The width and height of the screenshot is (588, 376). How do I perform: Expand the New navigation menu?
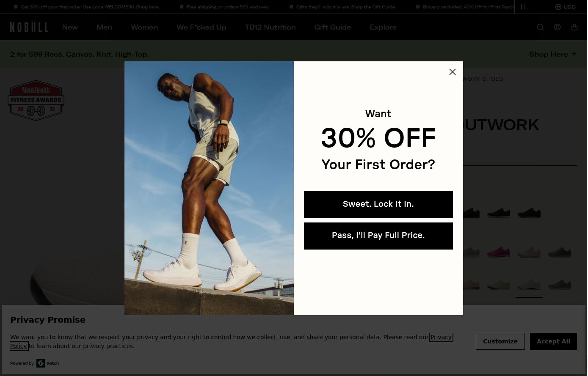70,27
